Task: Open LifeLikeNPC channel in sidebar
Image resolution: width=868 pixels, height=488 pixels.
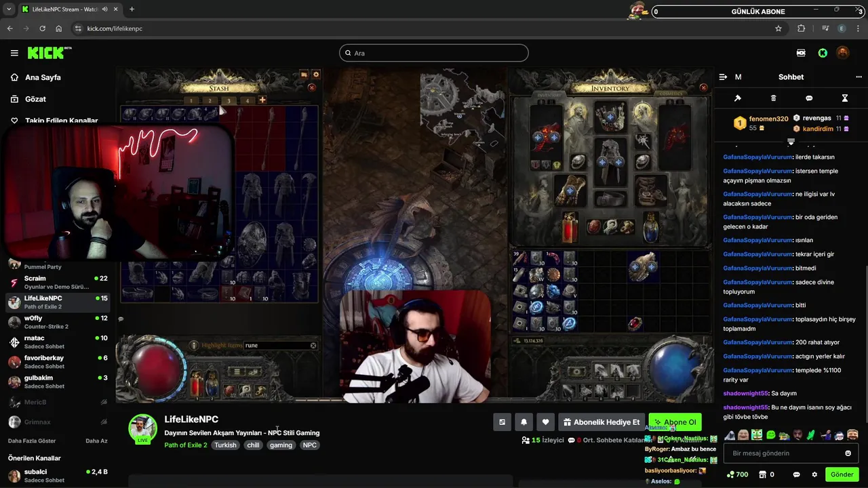Action: click(58, 302)
